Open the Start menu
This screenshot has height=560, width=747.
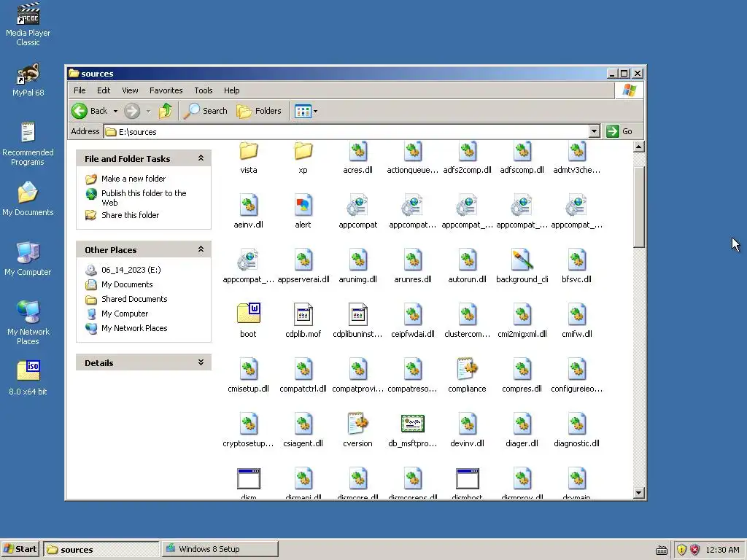pos(21,549)
